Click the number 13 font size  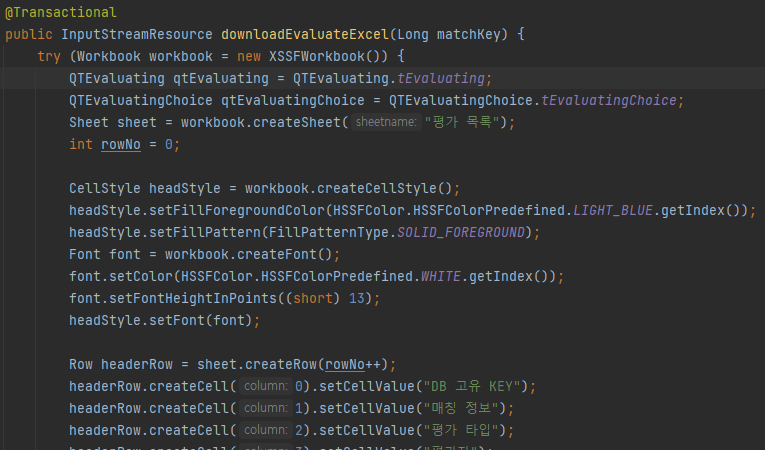tap(357, 298)
